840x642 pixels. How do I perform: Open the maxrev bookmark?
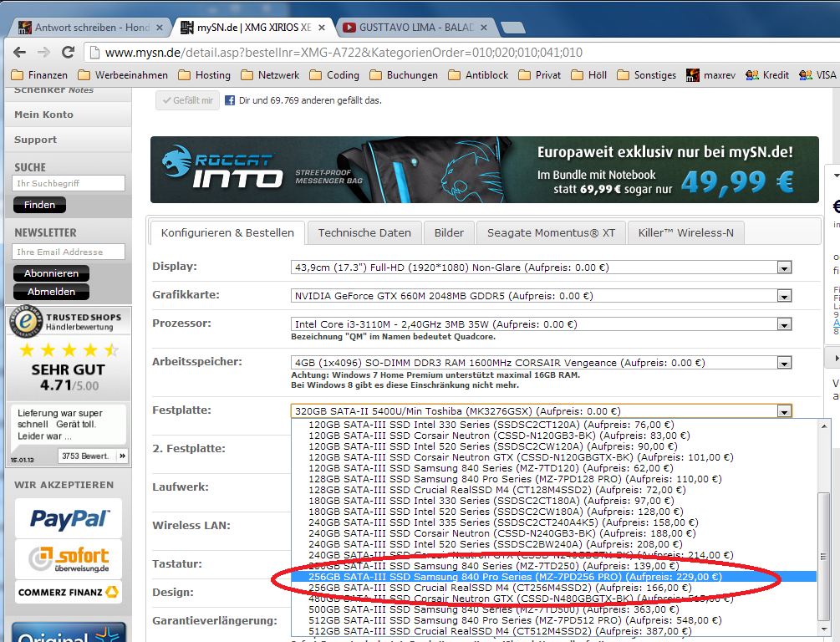[710, 75]
